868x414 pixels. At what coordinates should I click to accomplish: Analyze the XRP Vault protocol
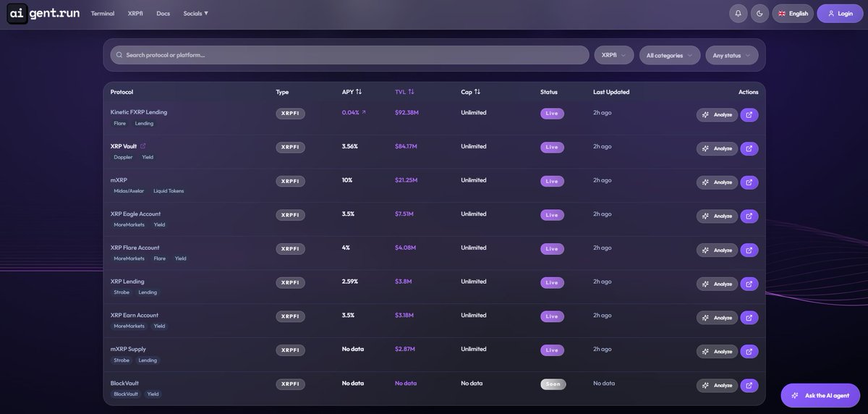(x=717, y=148)
